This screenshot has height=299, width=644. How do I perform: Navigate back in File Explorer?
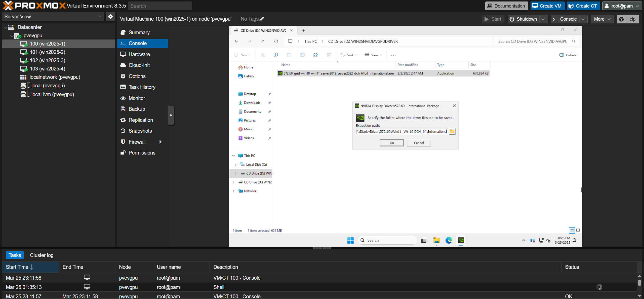pos(236,41)
